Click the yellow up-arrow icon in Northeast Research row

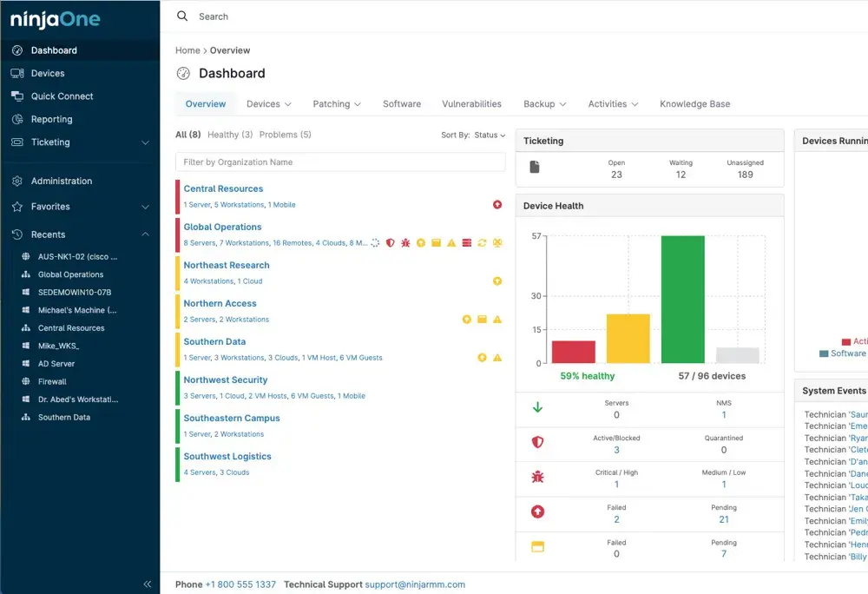(497, 281)
